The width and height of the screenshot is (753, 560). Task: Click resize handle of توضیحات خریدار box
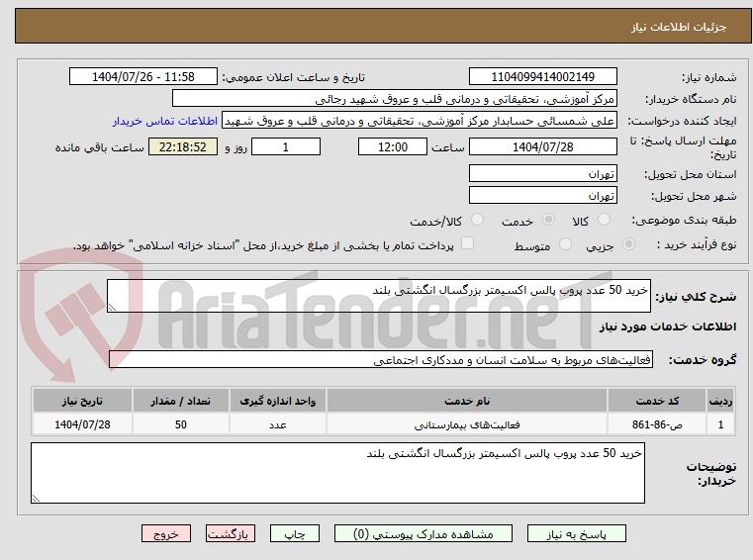pyautogui.click(x=36, y=499)
